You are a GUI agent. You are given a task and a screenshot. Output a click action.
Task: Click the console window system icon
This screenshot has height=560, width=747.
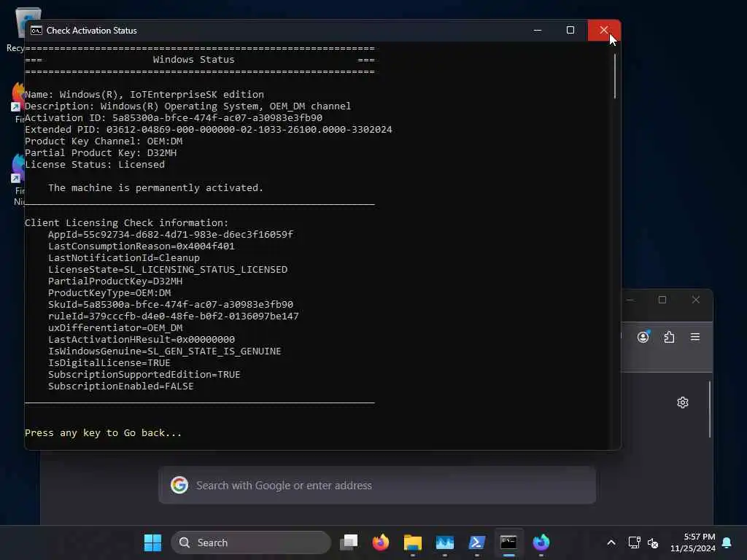point(36,31)
